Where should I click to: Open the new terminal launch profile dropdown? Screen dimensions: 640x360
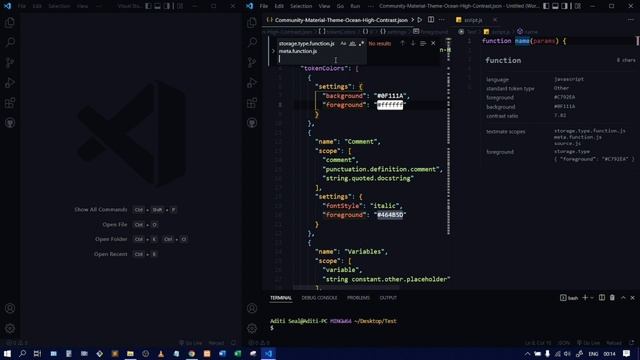pyautogui.click(x=592, y=298)
